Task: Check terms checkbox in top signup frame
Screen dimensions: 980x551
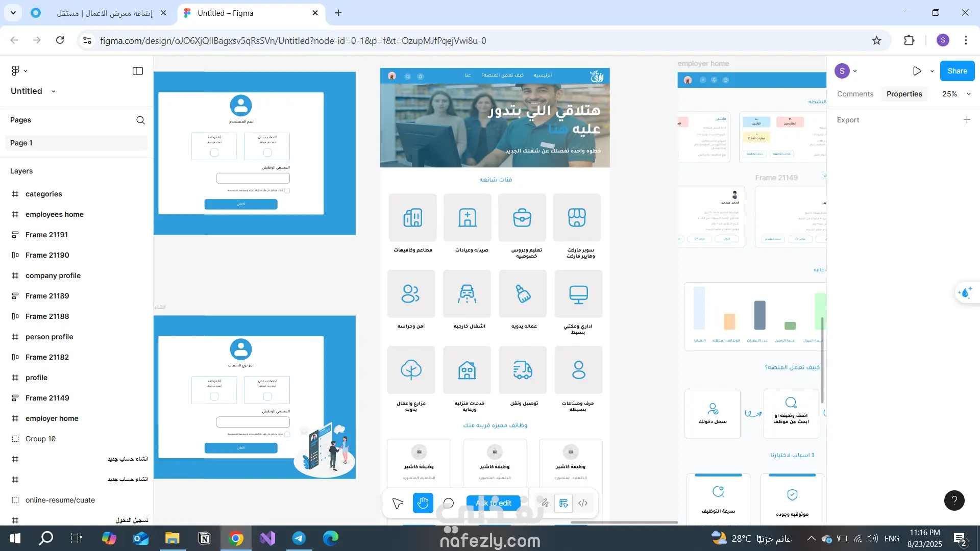Action: click(x=287, y=190)
